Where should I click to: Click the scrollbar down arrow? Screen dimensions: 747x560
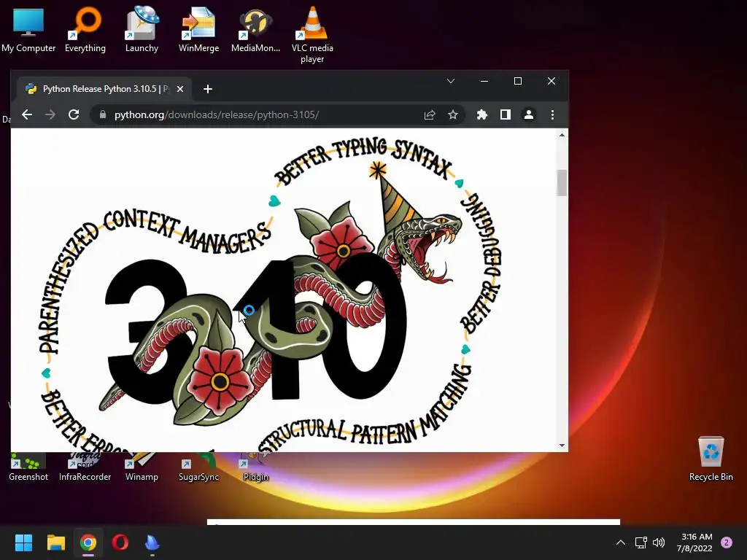click(x=562, y=446)
